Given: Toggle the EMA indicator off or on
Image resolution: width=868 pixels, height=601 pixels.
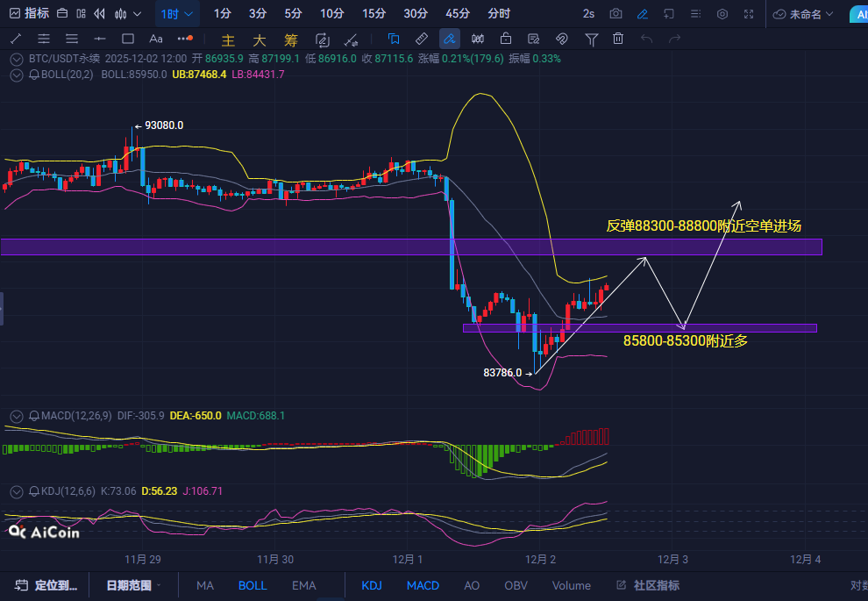Looking at the screenshot, I should click(x=303, y=585).
